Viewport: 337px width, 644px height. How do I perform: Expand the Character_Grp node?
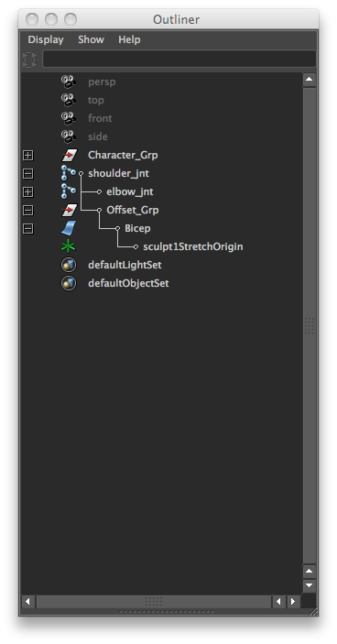[27, 155]
